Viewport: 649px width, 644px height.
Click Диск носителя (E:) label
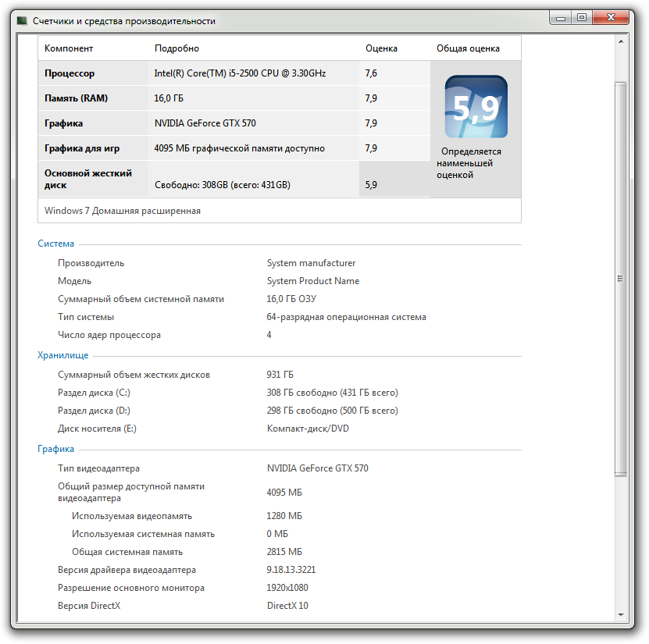pyautogui.click(x=97, y=429)
